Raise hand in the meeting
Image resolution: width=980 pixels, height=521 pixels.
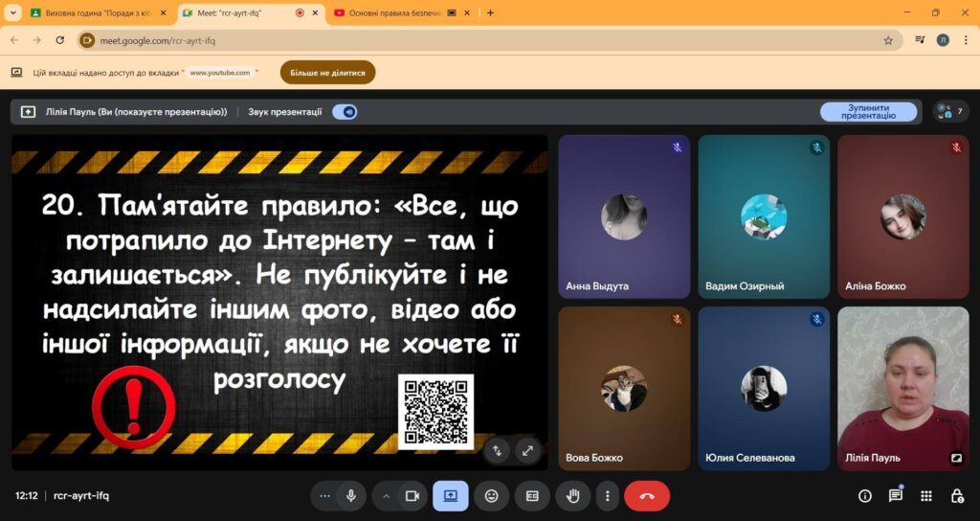pyautogui.click(x=573, y=496)
